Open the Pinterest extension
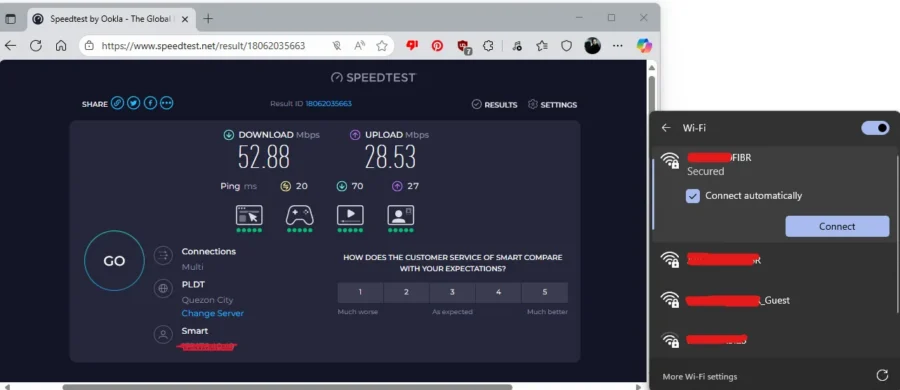This screenshot has width=900, height=390. click(437, 46)
